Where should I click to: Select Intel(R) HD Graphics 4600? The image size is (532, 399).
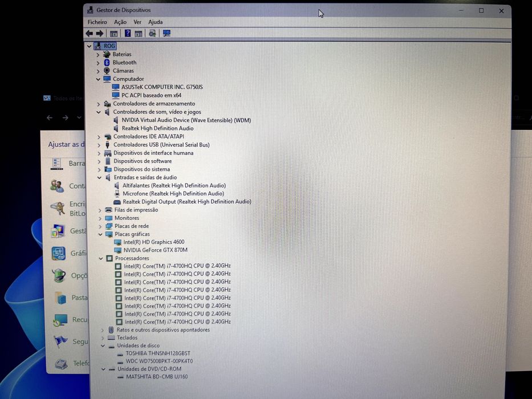(154, 242)
